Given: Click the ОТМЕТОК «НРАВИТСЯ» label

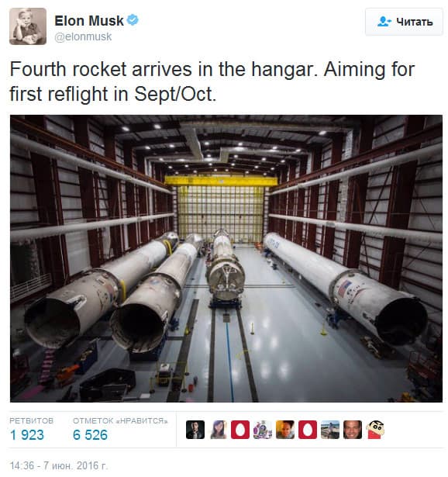Looking at the screenshot, I should coord(120,420).
